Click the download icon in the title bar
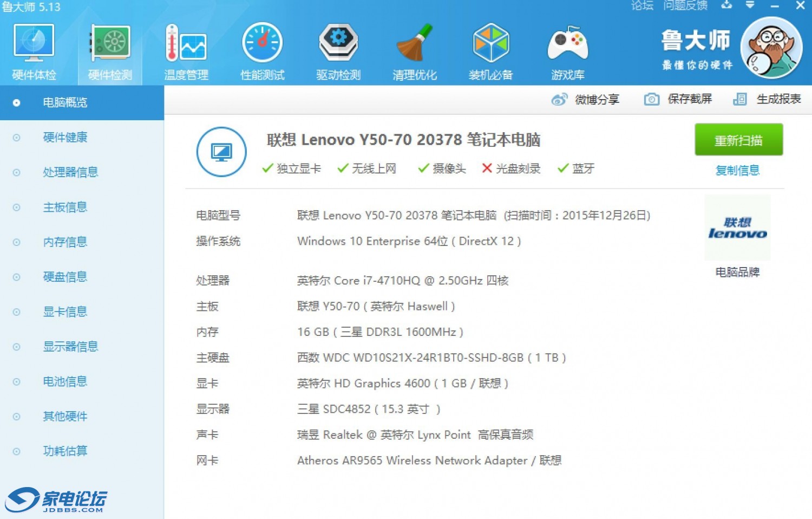Image resolution: width=812 pixels, height=519 pixels. coord(726,7)
